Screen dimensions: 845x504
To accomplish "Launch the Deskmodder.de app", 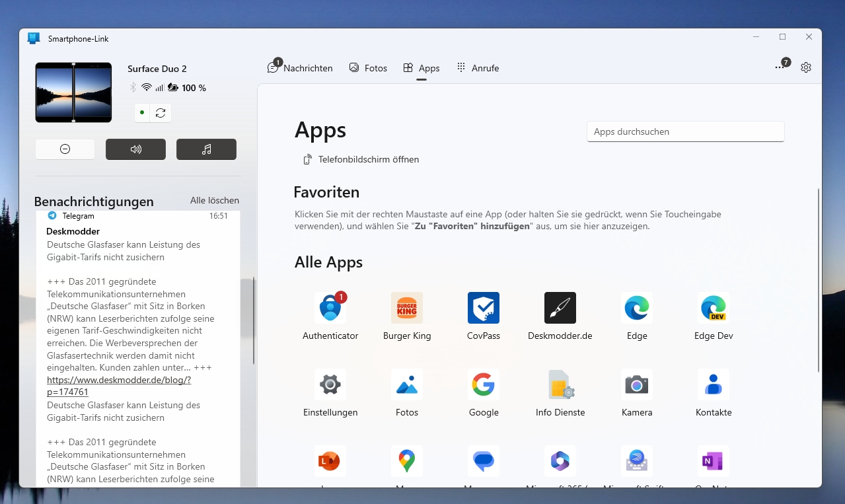I will [560, 308].
